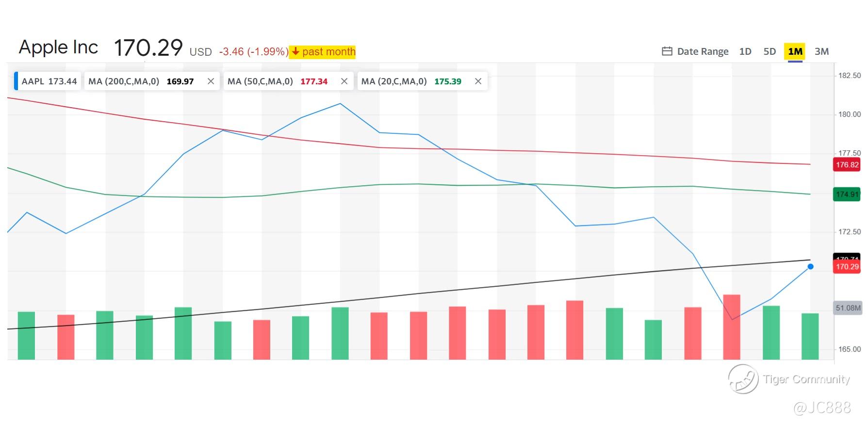Image resolution: width=868 pixels, height=427 pixels.
Task: Click the rightmost green volume bar
Action: 810,336
